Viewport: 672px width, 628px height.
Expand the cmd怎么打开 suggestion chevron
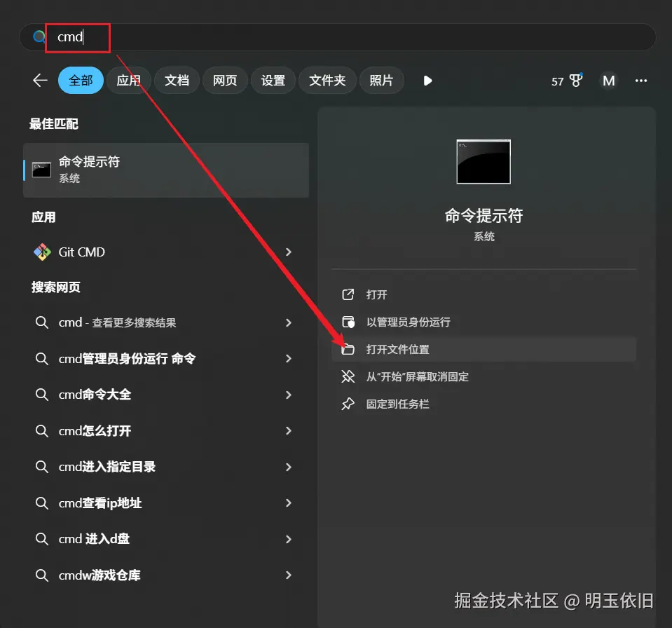point(288,430)
